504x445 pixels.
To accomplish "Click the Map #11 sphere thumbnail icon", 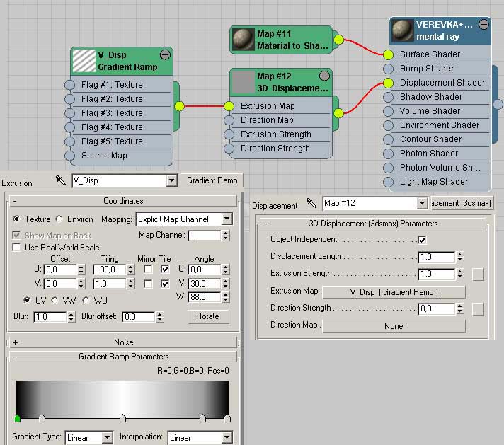I will point(244,39).
